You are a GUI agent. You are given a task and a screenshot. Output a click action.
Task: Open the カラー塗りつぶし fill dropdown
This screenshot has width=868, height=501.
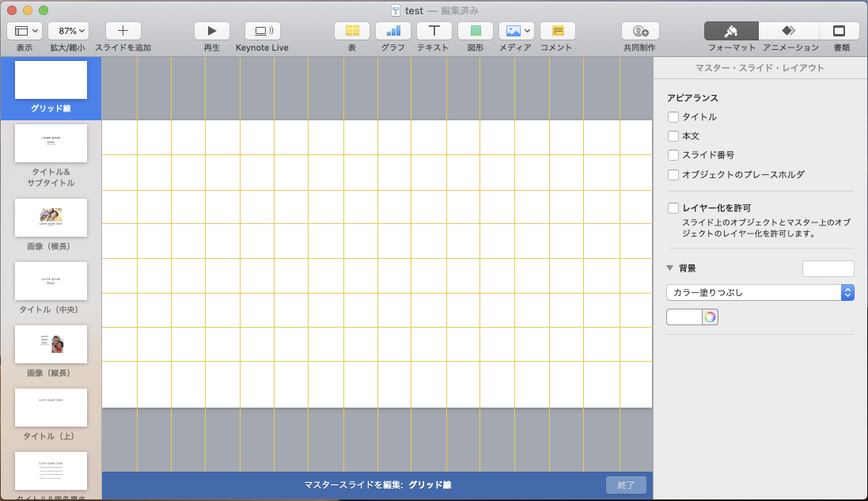(760, 292)
